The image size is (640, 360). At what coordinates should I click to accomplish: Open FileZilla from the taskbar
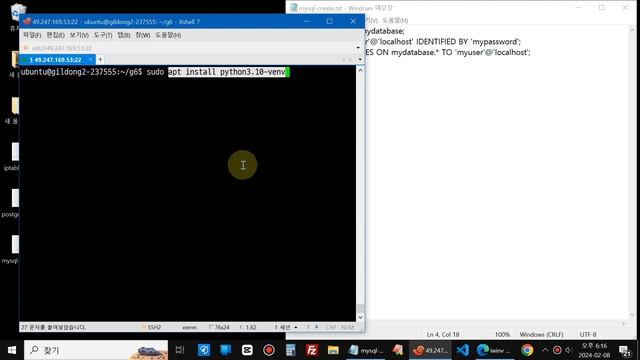pos(312,350)
